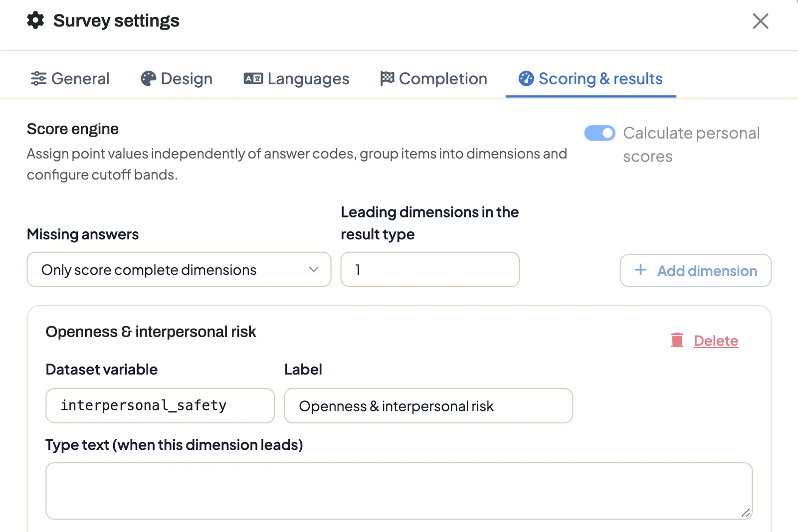Click the Scoring & results tab
Image resolution: width=798 pixels, height=532 pixels.
591,78
